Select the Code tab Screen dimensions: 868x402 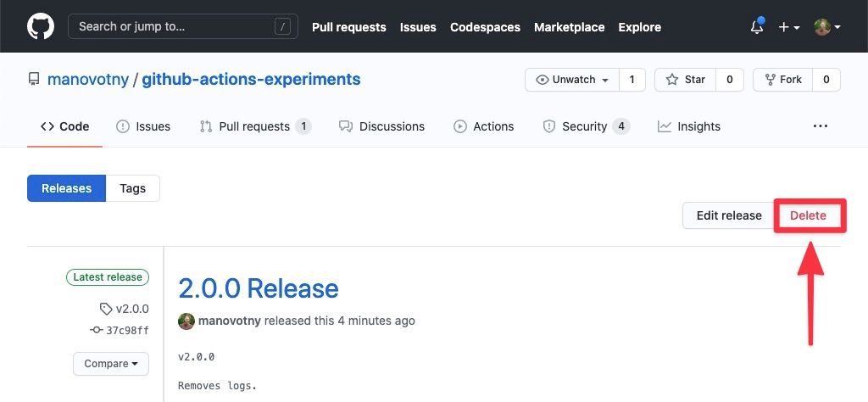pos(64,126)
